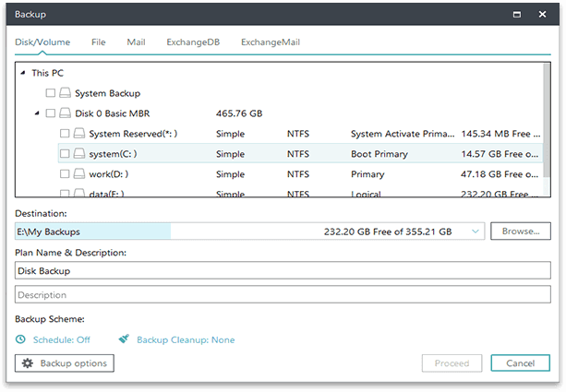The width and height of the screenshot is (566, 392).
Task: Click the System Backup drive icon
Action: click(65, 93)
